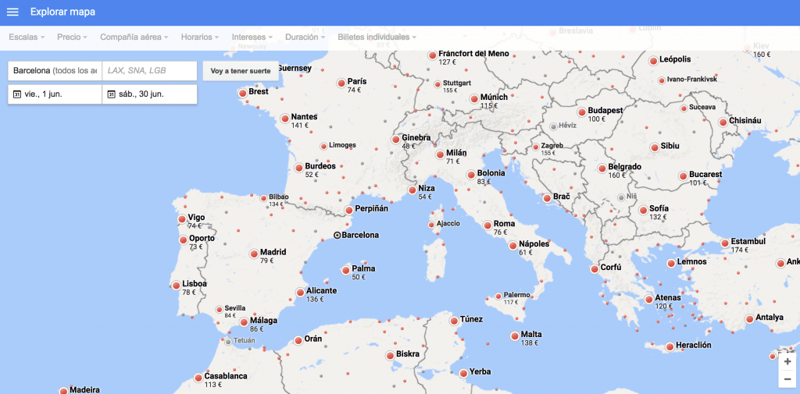This screenshot has width=800, height=394.
Task: Select the Atenas destination marker
Action: (x=649, y=300)
